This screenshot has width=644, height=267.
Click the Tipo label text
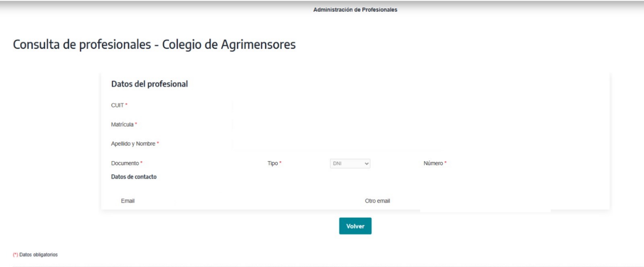272,164
